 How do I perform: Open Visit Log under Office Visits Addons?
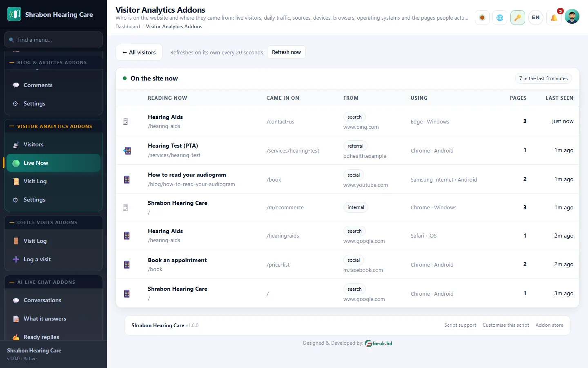coord(53,241)
